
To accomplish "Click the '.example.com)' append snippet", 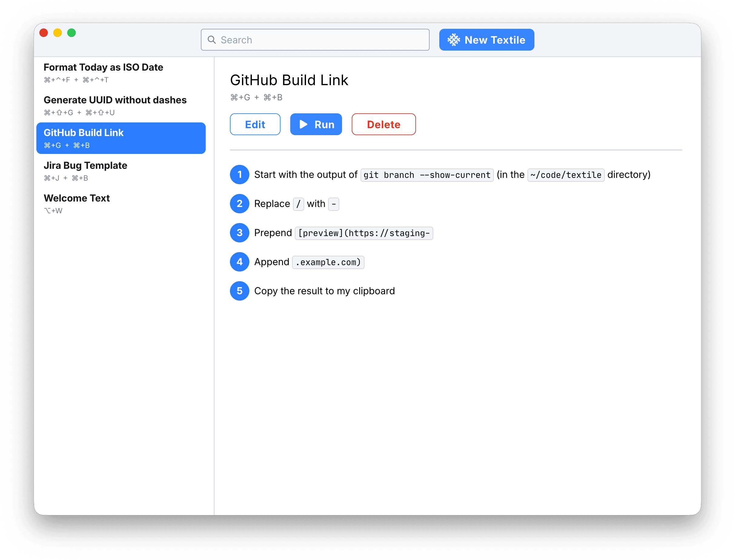I will point(328,262).
